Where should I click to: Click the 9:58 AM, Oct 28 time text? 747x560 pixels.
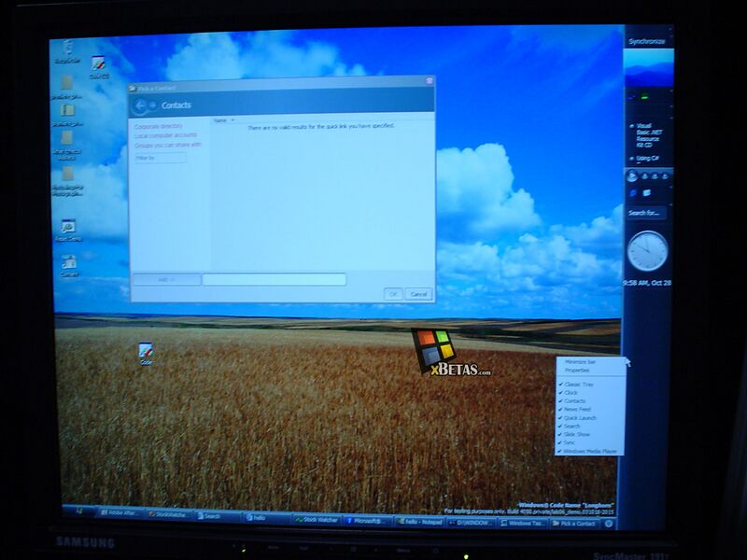(647, 283)
